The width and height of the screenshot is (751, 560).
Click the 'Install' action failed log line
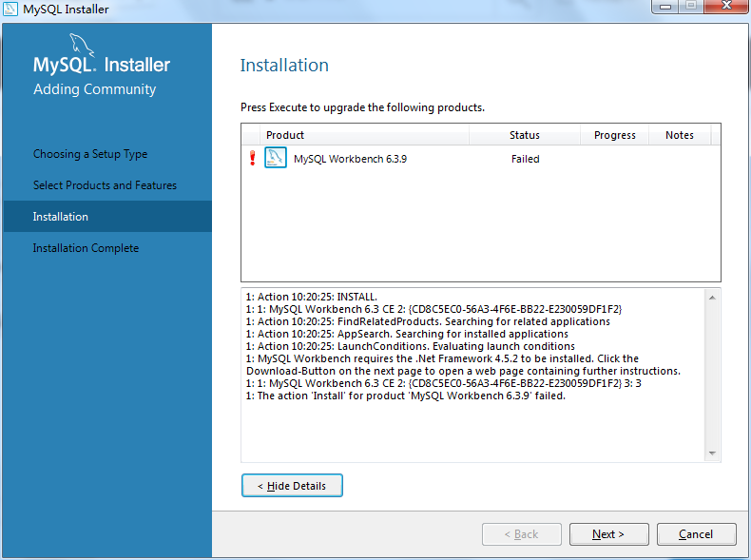pyautogui.click(x=405, y=396)
